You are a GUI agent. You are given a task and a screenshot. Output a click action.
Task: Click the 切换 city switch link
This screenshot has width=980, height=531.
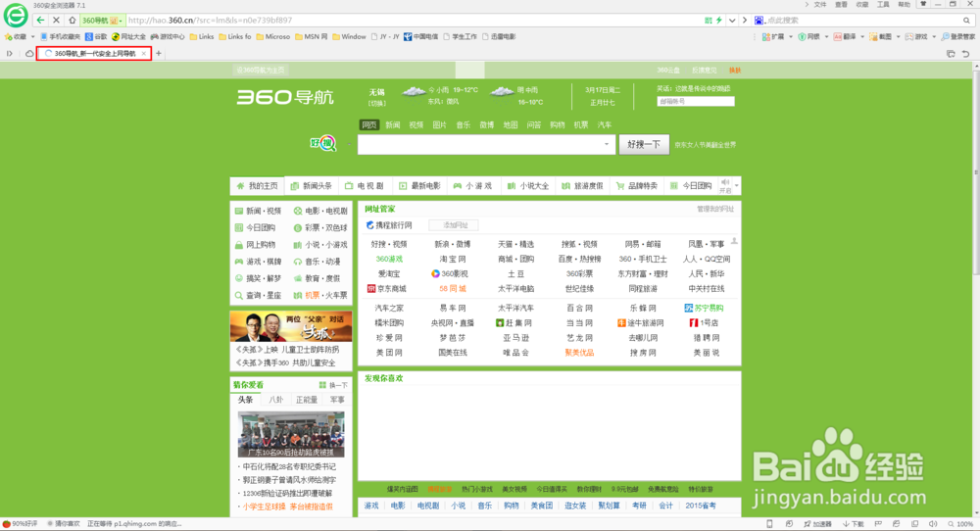377,103
